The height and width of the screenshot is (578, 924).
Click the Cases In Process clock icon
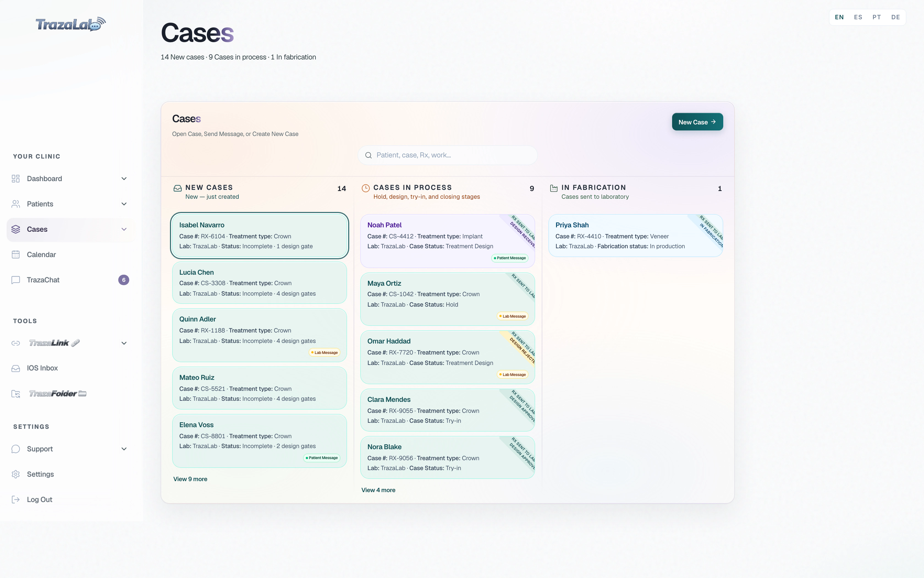click(x=366, y=188)
